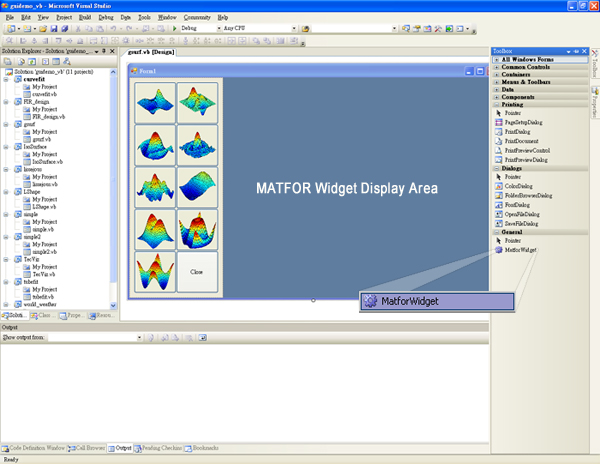Expand the Menus & Toolbars toolbox group

coord(496,82)
